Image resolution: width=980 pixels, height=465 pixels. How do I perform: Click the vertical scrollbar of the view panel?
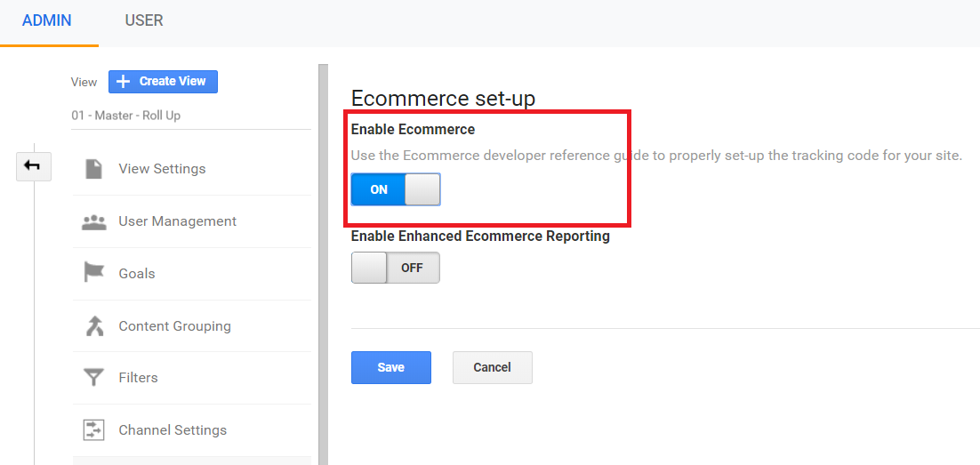tap(323, 264)
